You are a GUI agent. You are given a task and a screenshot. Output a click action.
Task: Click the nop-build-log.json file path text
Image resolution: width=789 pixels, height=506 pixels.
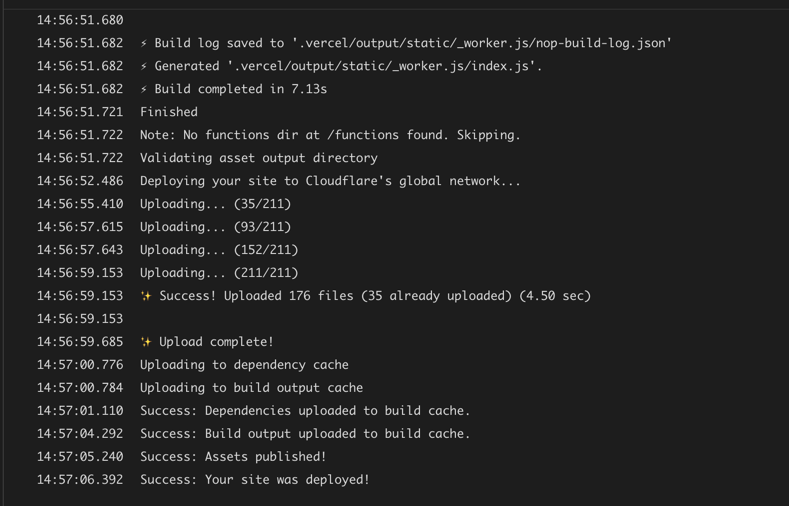(482, 43)
